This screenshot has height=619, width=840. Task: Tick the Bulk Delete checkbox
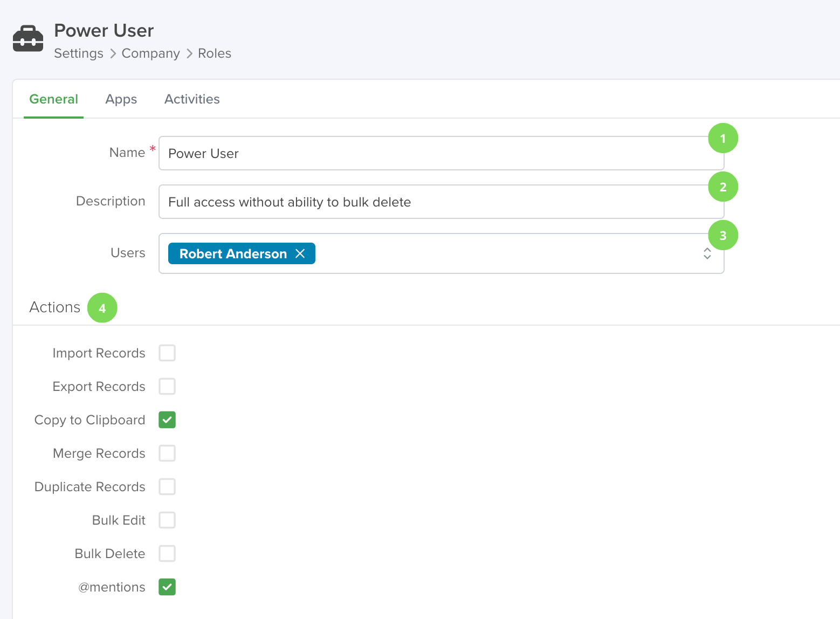167,554
